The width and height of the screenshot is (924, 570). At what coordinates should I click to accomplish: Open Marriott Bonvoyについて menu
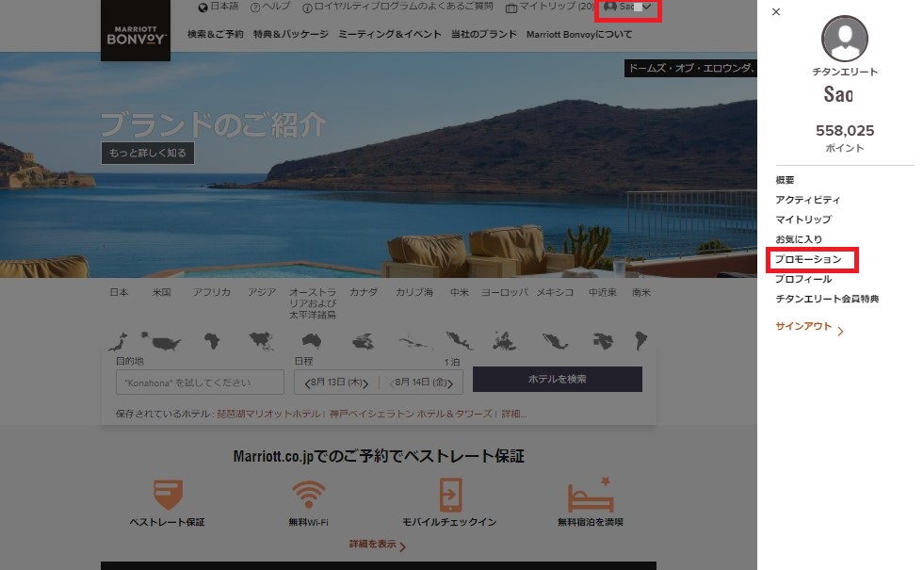(579, 34)
